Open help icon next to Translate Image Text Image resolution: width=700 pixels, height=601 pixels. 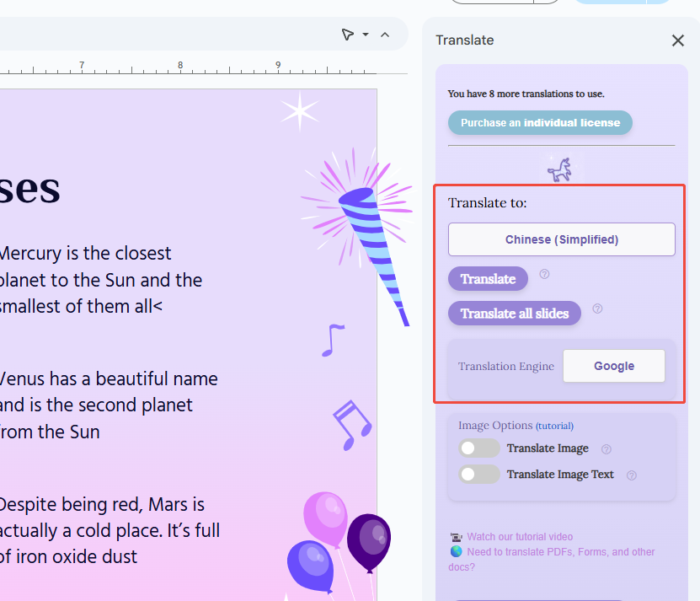(632, 475)
